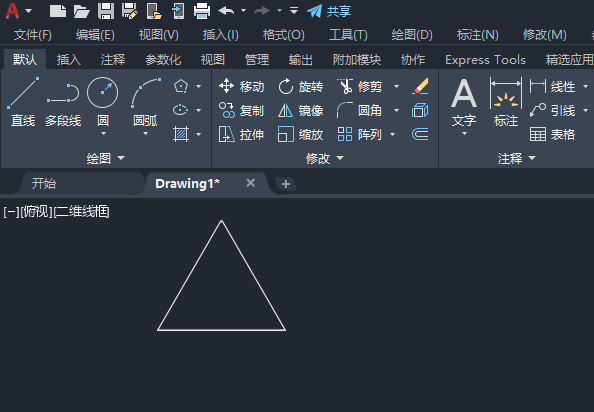Add a new drawing tab with plus
This screenshot has width=594, height=412.
pyautogui.click(x=286, y=184)
